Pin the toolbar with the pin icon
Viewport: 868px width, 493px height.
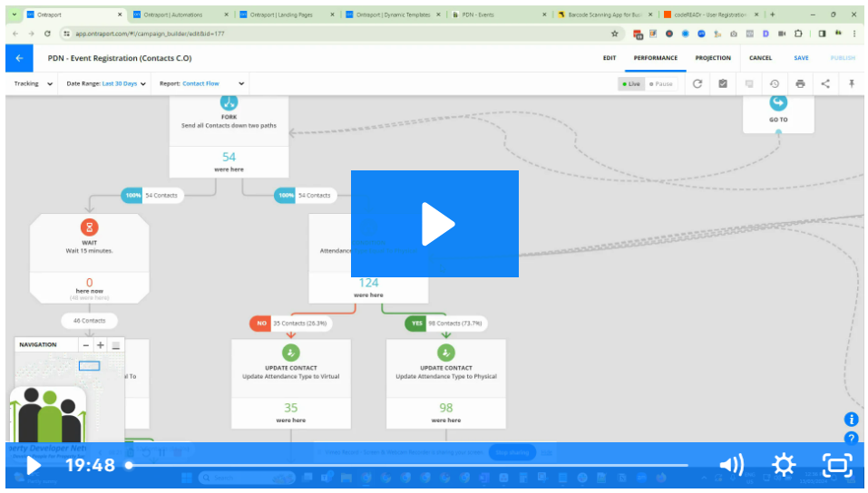[852, 83]
